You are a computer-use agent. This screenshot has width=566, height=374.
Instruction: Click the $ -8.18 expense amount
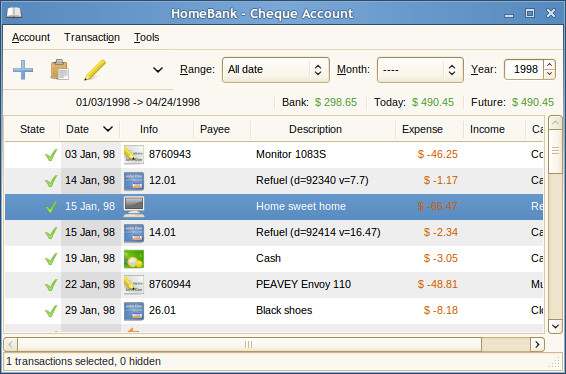point(441,310)
